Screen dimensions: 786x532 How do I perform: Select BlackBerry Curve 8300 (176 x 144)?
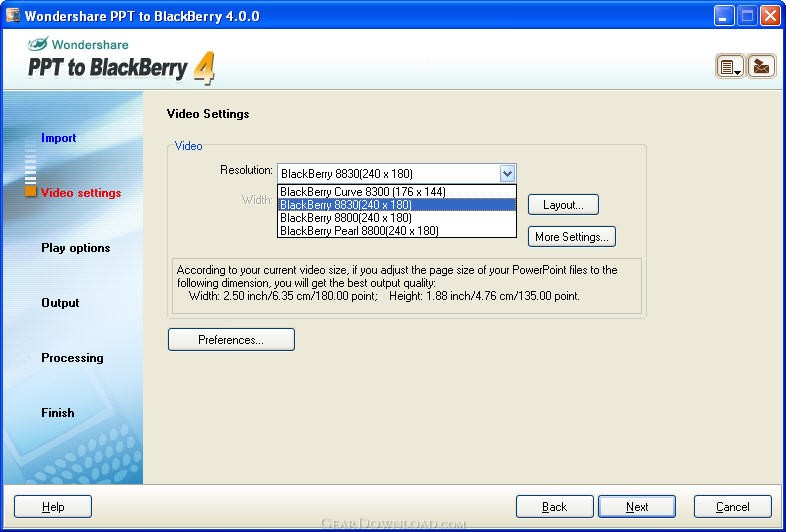pos(397,192)
